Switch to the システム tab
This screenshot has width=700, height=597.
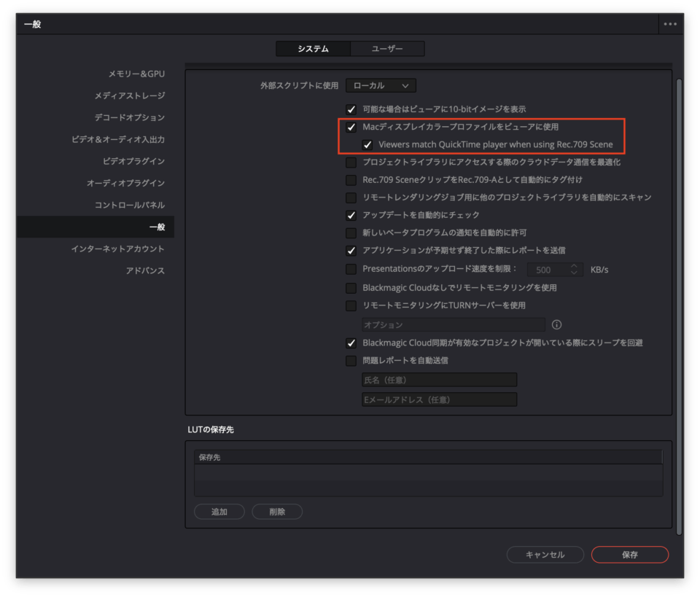(x=313, y=49)
